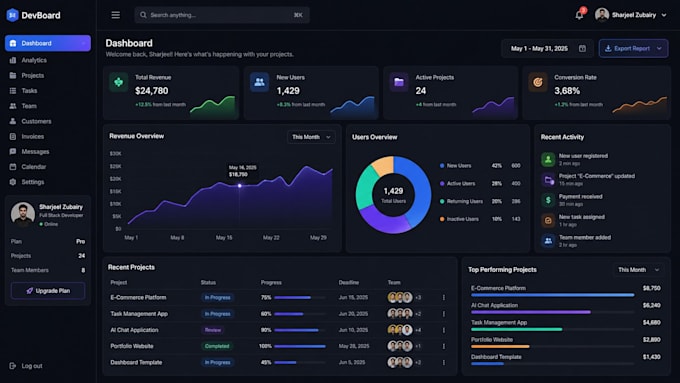Image resolution: width=680 pixels, height=383 pixels.
Task: Open Dashboard in the sidebar
Action: (48, 43)
